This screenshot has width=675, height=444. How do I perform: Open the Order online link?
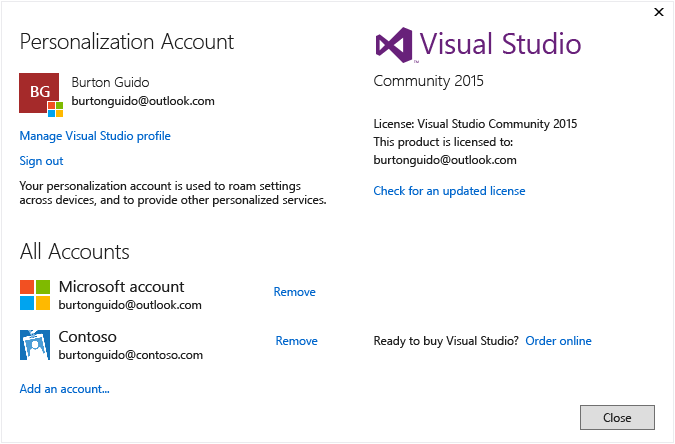[558, 341]
